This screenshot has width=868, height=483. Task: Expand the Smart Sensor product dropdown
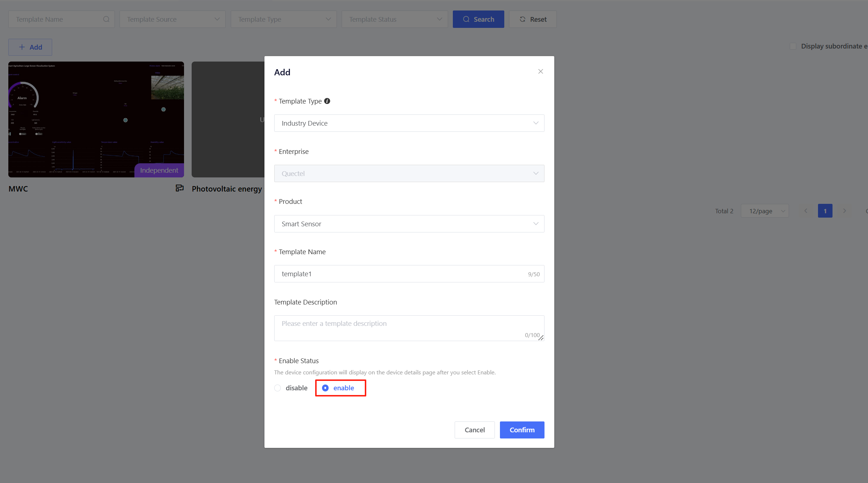click(x=409, y=224)
